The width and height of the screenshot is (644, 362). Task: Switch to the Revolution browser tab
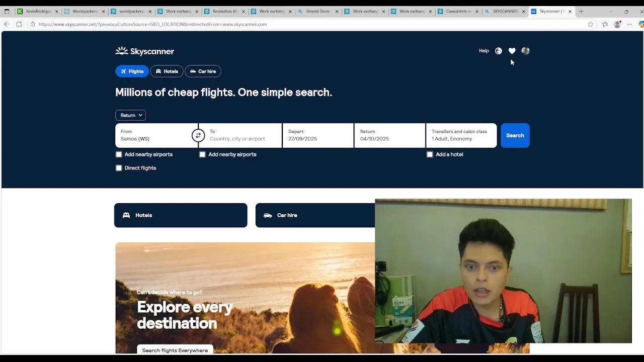tap(224, 11)
